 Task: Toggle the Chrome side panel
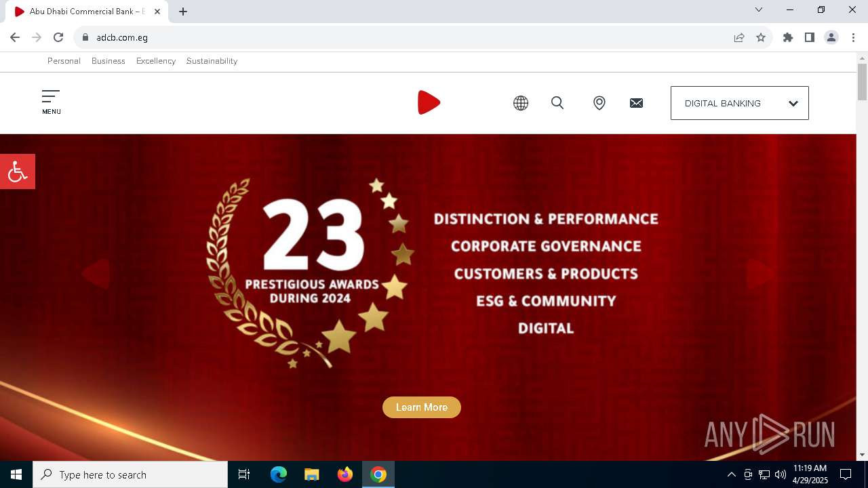(810, 37)
